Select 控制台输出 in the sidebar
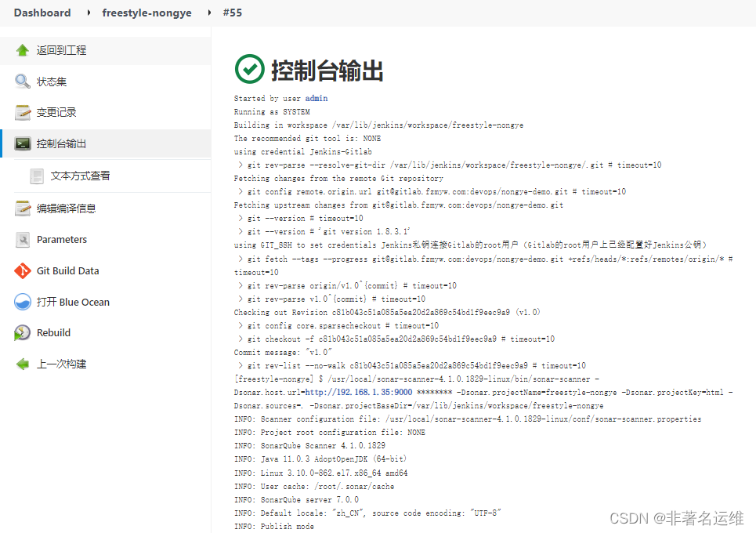This screenshot has width=756, height=533. (x=61, y=143)
